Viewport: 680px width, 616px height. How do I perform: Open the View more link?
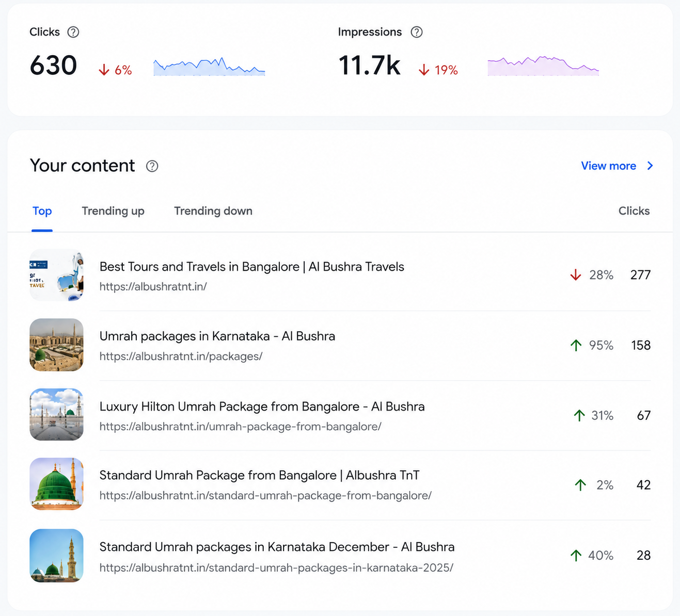[609, 166]
